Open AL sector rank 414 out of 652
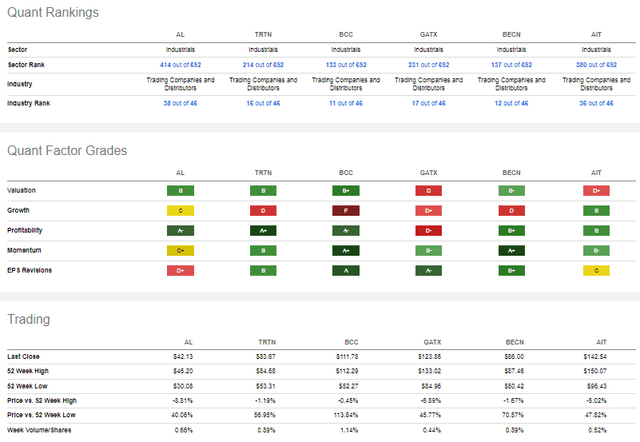This screenshot has height=442, width=640. point(178,64)
